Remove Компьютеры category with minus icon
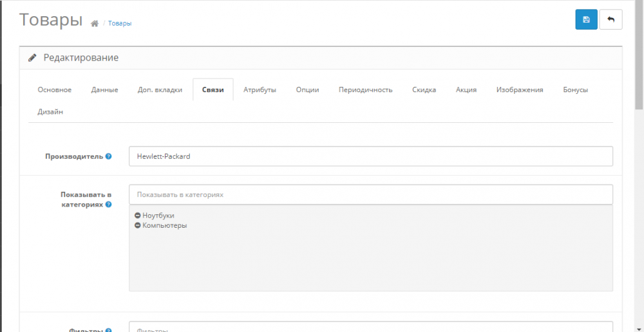This screenshot has height=332, width=644. (138, 225)
